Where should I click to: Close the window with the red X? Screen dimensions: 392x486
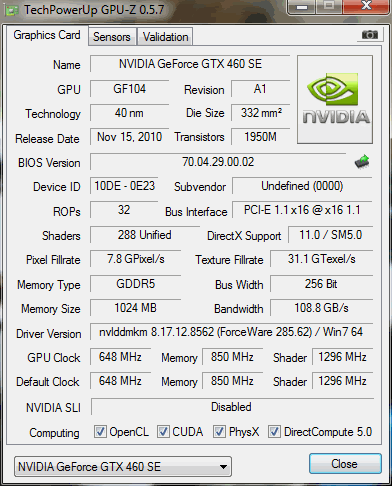[367, 6]
